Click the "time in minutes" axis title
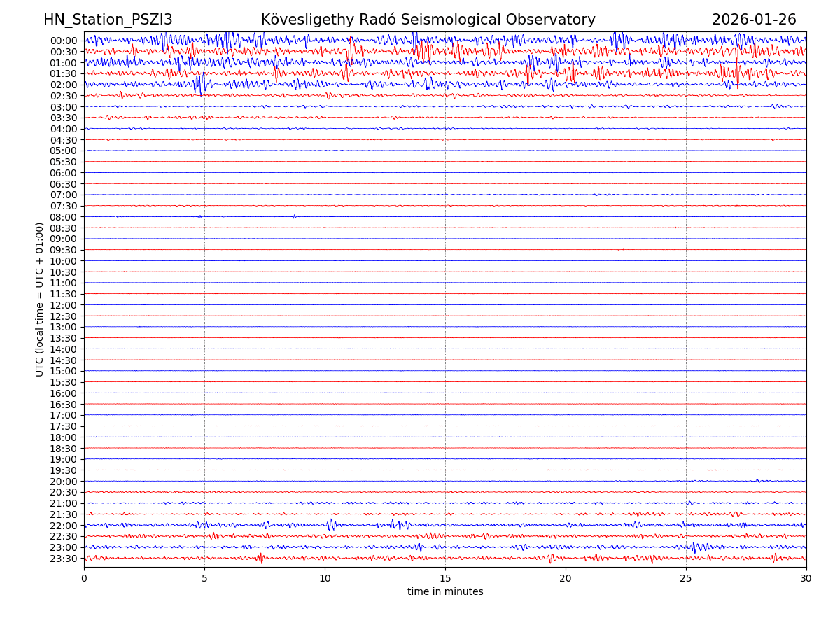 445,592
